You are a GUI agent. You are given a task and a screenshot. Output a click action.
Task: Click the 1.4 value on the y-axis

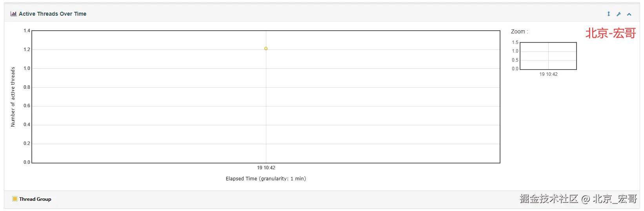pos(27,31)
